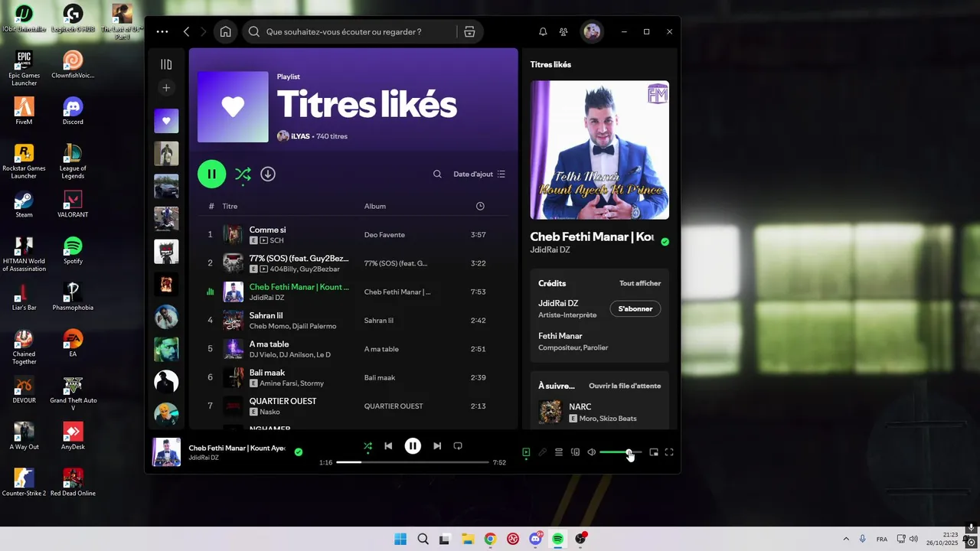Open the user profile avatar menu
Viewport: 980px width, 551px height.
592,31
